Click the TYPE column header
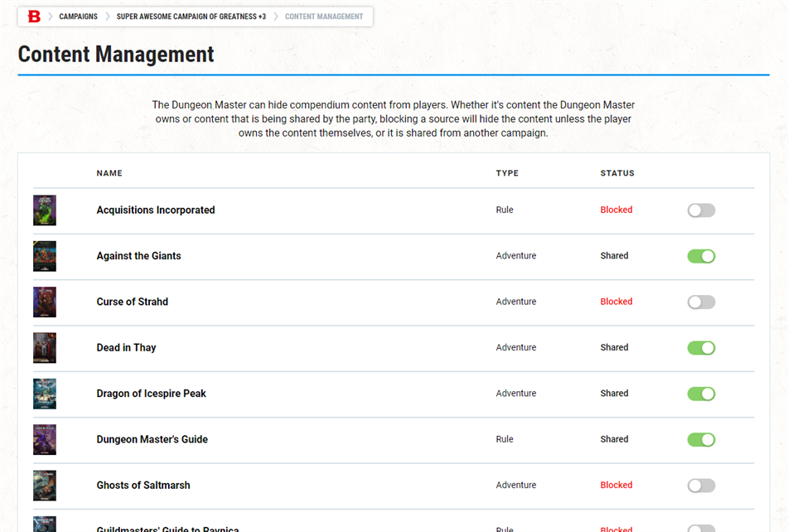The width and height of the screenshot is (788, 532). [x=507, y=173]
